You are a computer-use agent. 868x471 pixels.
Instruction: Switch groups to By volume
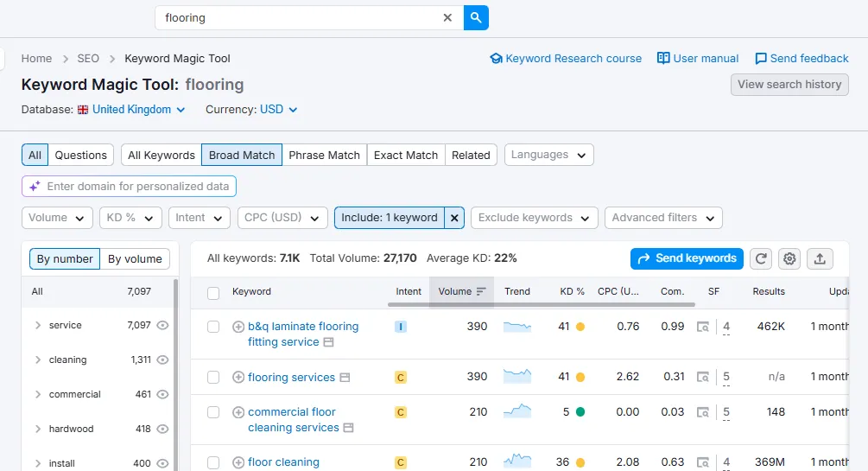(135, 258)
